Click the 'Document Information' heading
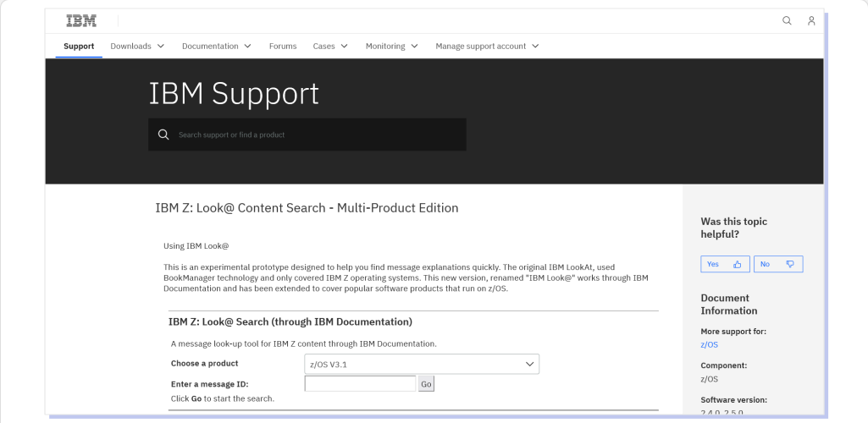This screenshot has height=423, width=868. [729, 304]
